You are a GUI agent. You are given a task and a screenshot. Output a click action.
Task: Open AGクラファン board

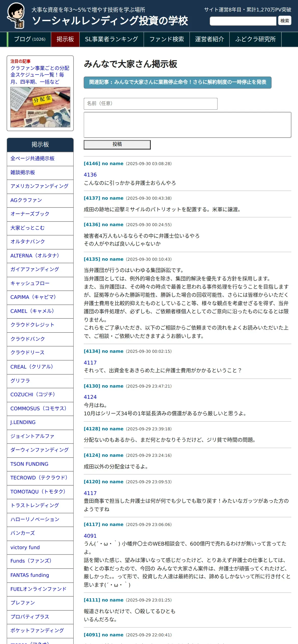(x=40, y=200)
